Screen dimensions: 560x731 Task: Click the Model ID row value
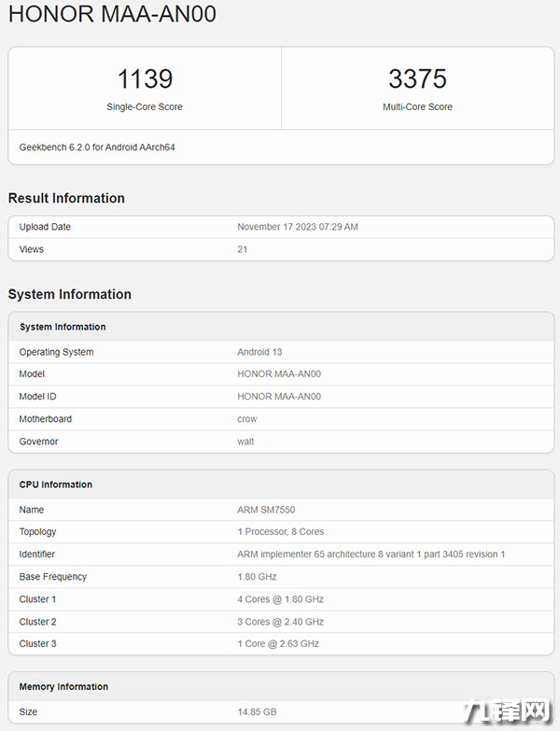coord(279,397)
